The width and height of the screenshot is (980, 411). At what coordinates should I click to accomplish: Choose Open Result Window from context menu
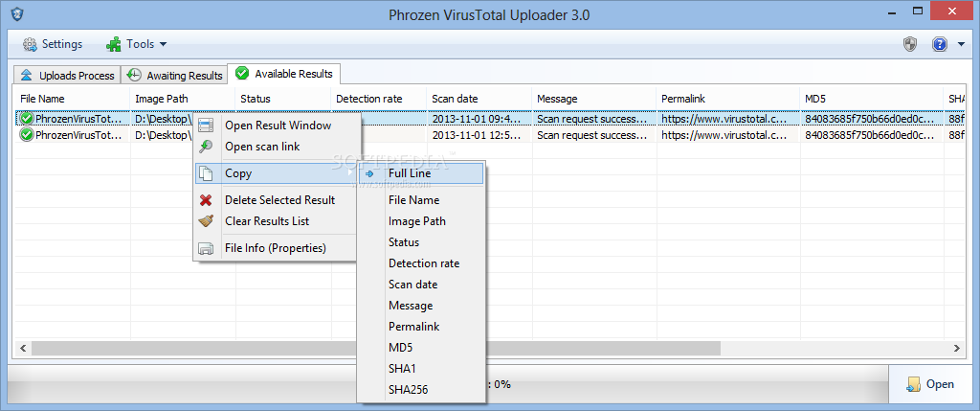click(277, 126)
